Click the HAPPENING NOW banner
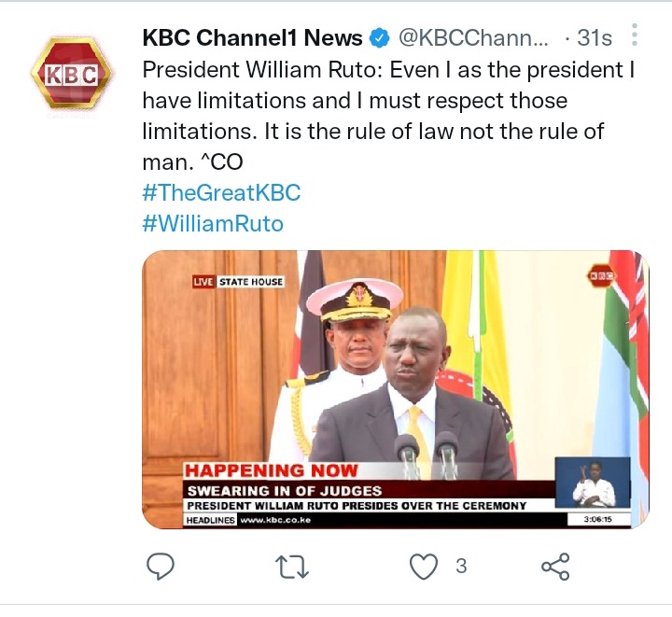The image size is (672, 617). (x=271, y=470)
